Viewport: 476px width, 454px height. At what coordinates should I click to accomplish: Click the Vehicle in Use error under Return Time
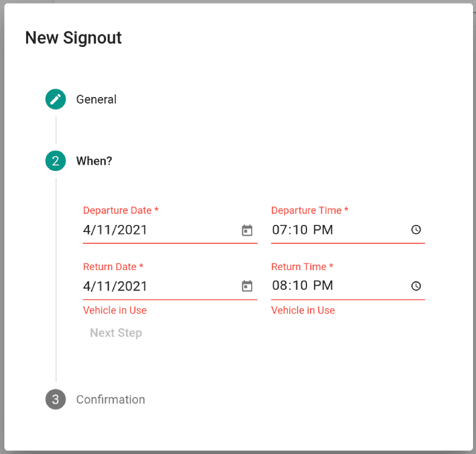pyautogui.click(x=303, y=311)
